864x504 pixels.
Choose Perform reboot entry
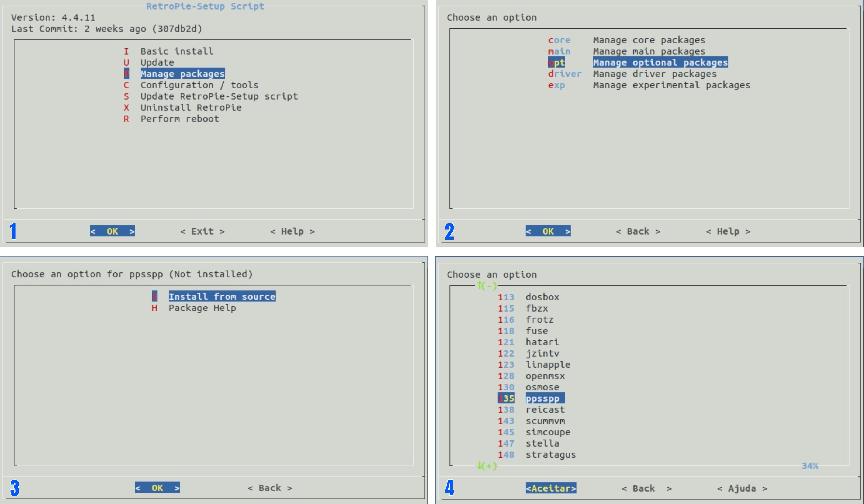(179, 119)
